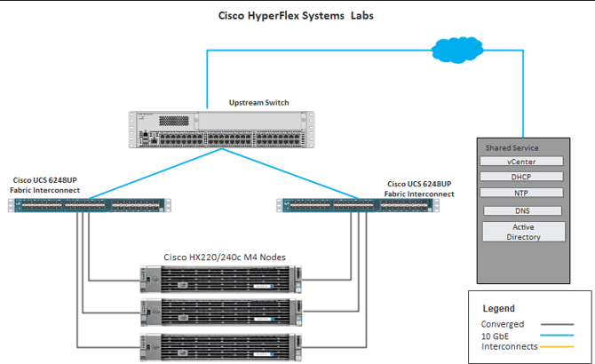Click the blue cloud icon
The image size is (595, 364).
coord(457,50)
